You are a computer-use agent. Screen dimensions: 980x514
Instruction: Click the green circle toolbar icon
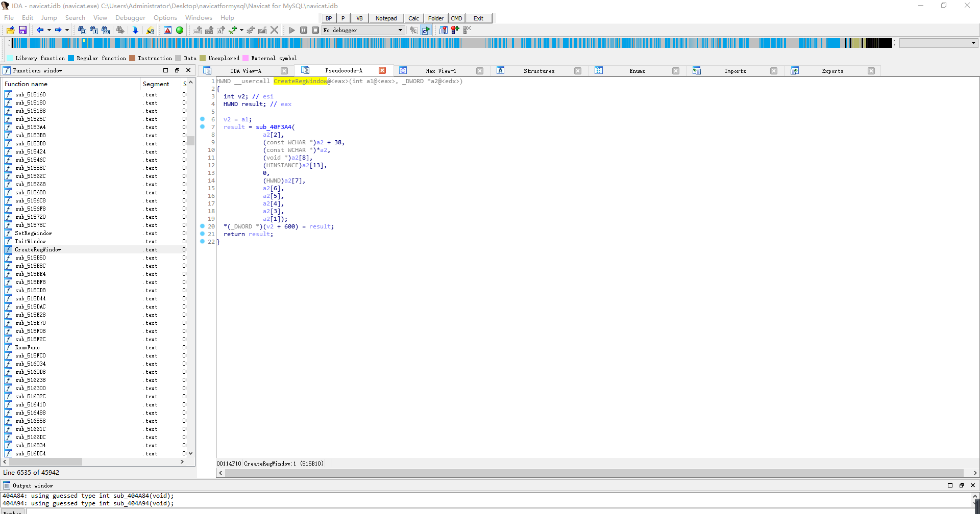[x=180, y=30]
